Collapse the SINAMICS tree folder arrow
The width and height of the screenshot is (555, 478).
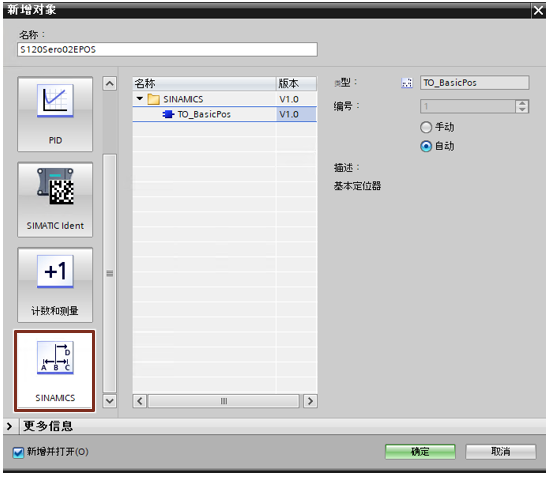(x=140, y=98)
